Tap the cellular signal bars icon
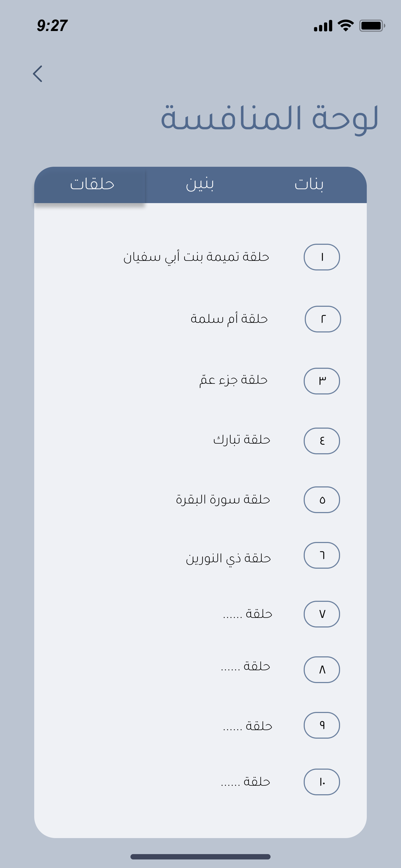Image resolution: width=401 pixels, height=868 pixels. [323, 26]
